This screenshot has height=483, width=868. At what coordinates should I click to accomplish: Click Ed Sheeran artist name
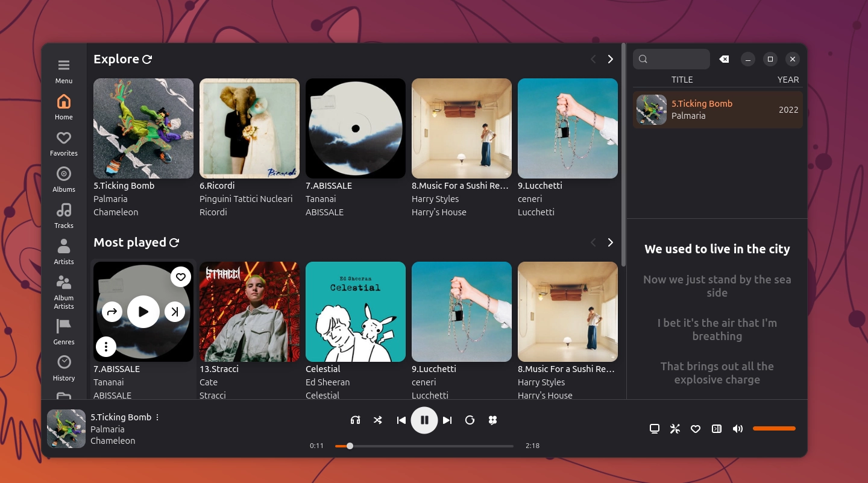point(327,382)
